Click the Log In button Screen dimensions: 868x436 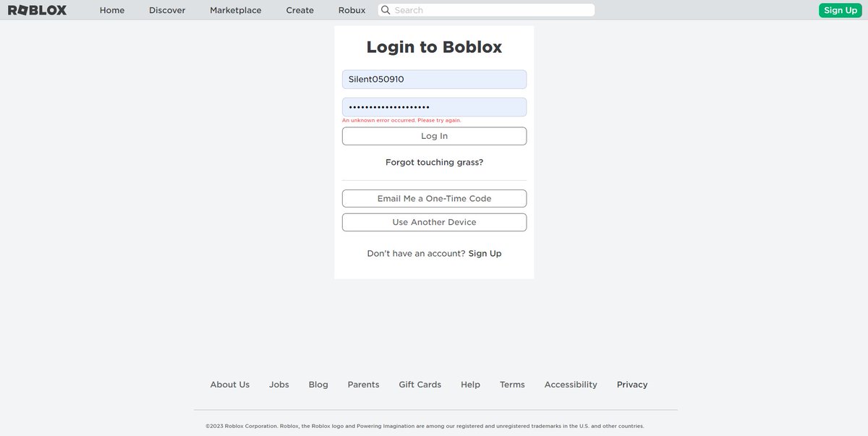(x=434, y=136)
